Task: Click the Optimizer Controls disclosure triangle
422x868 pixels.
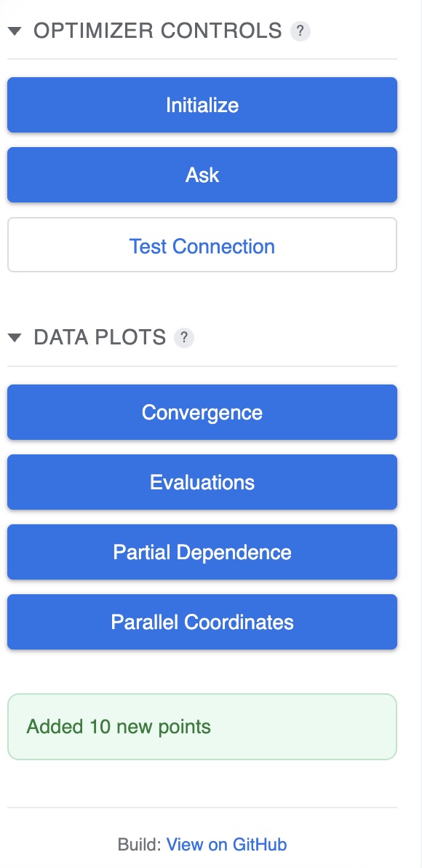Action: pyautogui.click(x=14, y=31)
